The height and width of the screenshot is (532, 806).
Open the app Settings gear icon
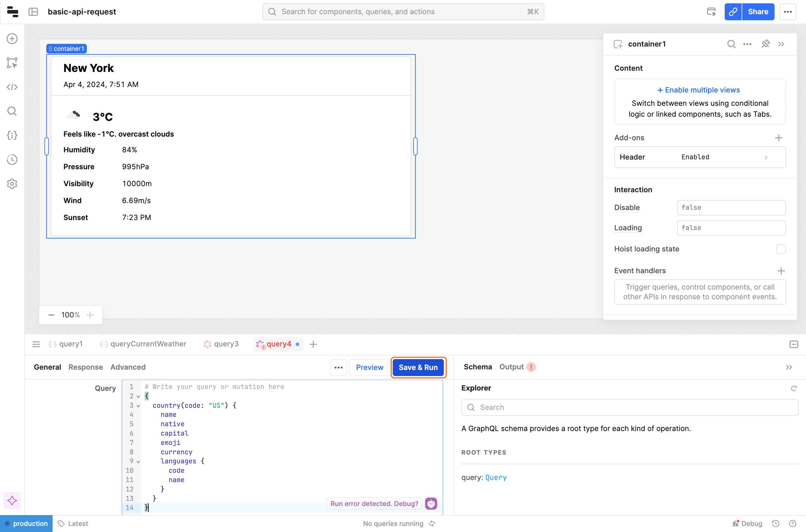tap(12, 183)
